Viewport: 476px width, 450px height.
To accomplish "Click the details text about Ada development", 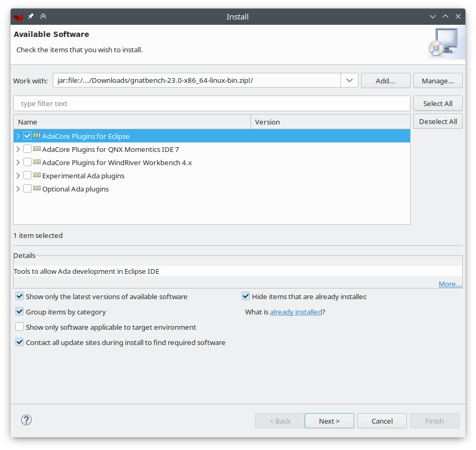I will coord(86,271).
